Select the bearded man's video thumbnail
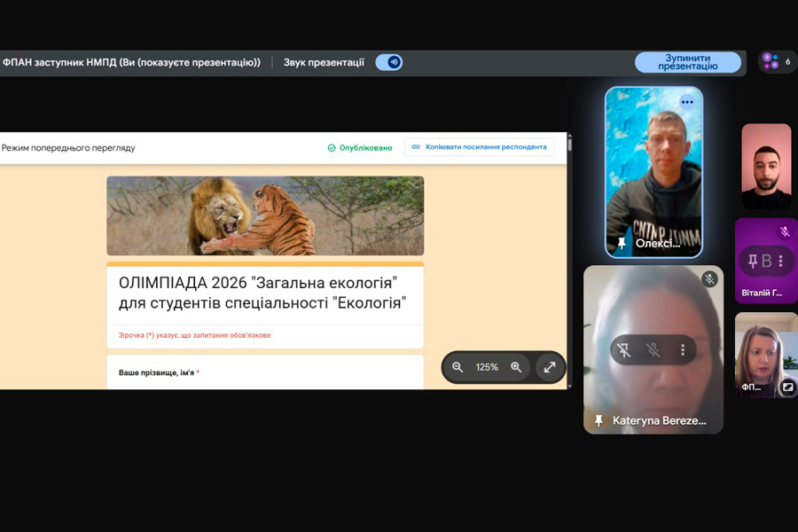Image resolution: width=798 pixels, height=532 pixels. pyautogui.click(x=766, y=166)
